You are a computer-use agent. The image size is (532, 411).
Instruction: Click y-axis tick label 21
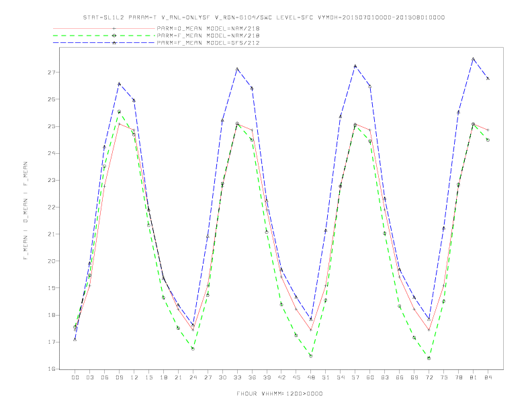pyautogui.click(x=52, y=234)
